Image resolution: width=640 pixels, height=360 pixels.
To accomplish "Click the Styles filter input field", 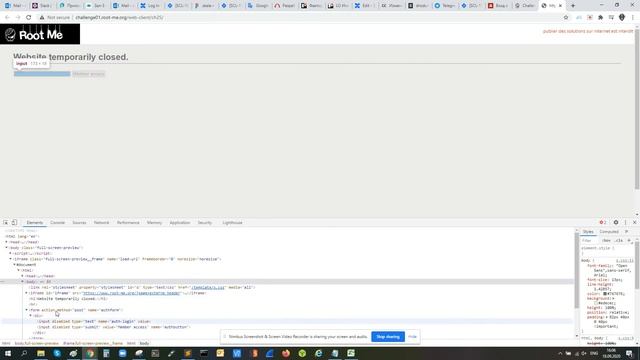I will pos(591,240).
